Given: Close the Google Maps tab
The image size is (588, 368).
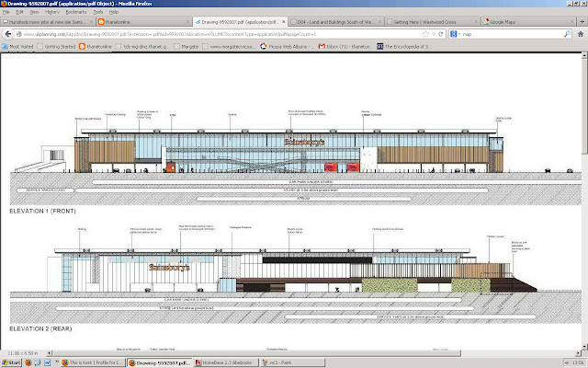Looking at the screenshot, I should 571,22.
